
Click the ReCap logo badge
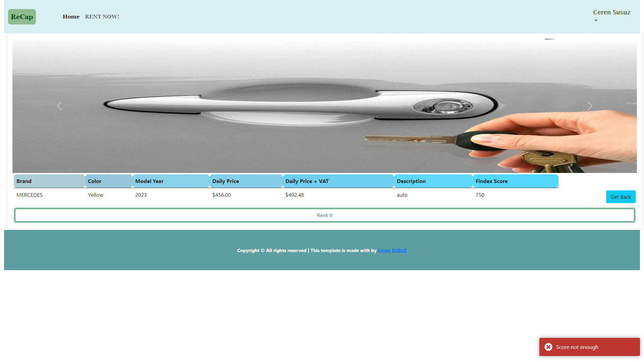pyautogui.click(x=22, y=17)
